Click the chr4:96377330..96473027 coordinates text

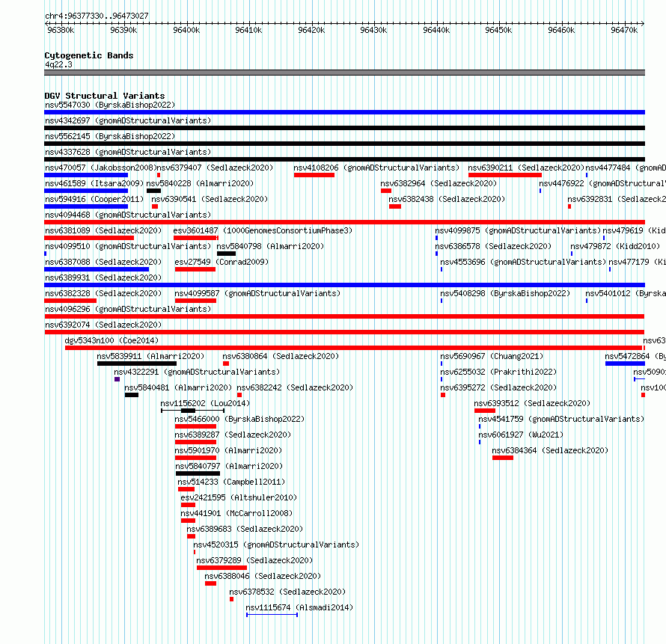[x=97, y=16]
